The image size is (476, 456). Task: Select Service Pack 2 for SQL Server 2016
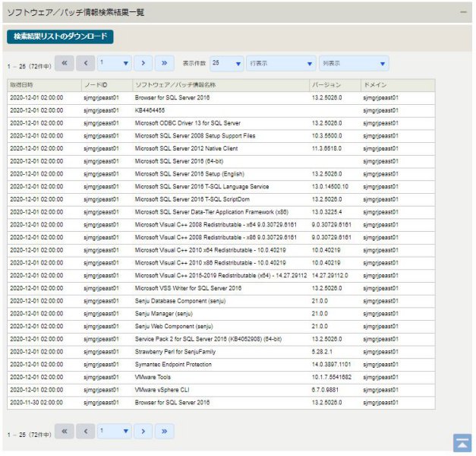208,339
